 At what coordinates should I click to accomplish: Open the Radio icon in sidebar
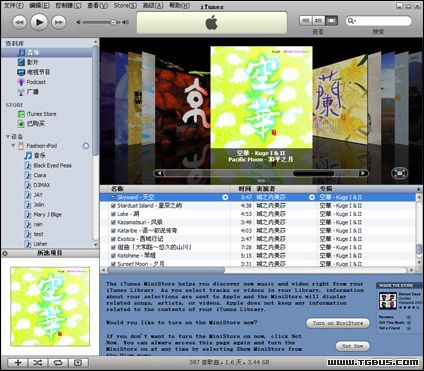coord(21,92)
